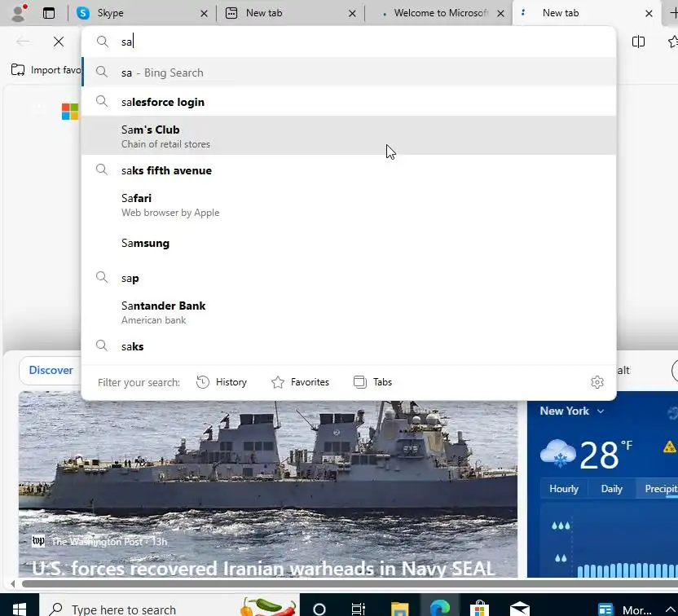This screenshot has width=678, height=616.
Task: Switch weather to Daily view
Action: [x=611, y=488]
